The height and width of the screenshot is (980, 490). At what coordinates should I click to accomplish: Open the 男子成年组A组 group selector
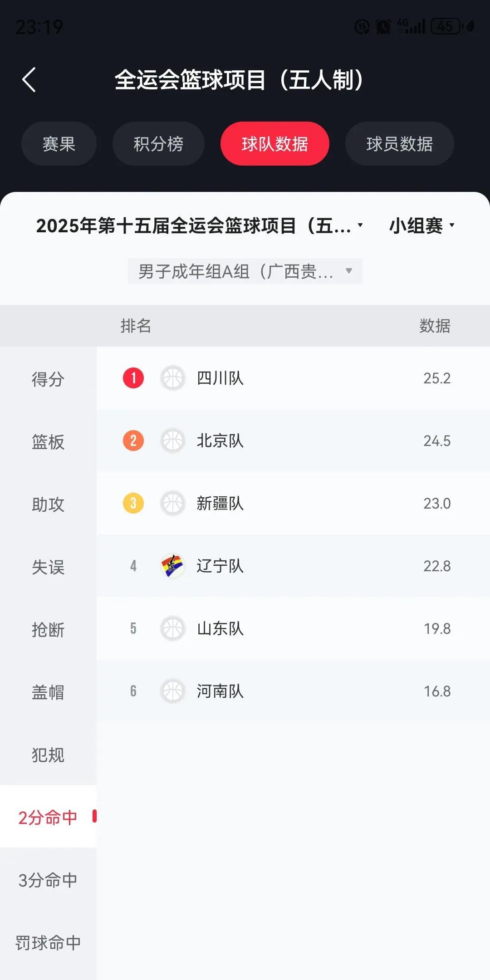[x=245, y=271]
